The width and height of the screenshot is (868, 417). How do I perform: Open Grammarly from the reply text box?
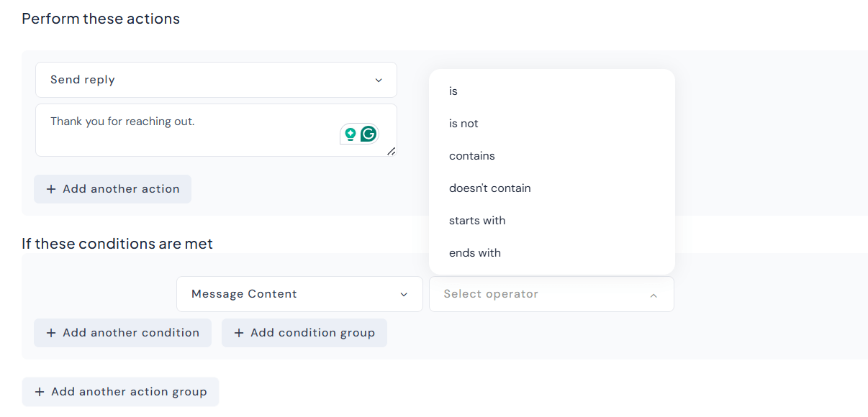pos(368,134)
